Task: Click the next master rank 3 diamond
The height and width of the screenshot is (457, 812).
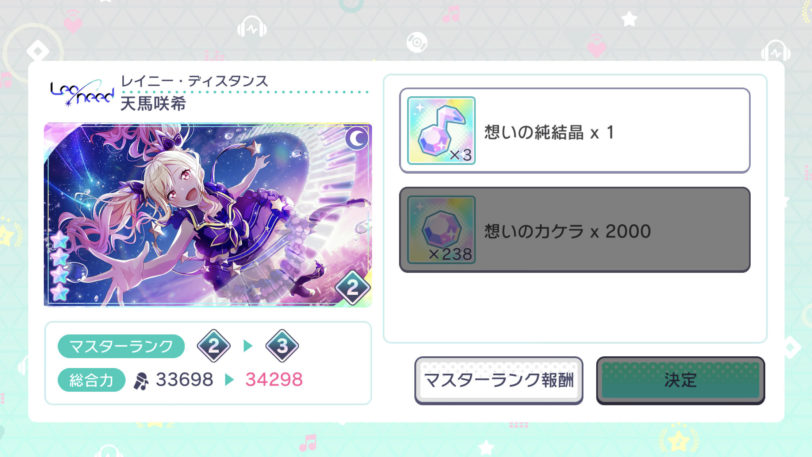Action: pos(282,346)
